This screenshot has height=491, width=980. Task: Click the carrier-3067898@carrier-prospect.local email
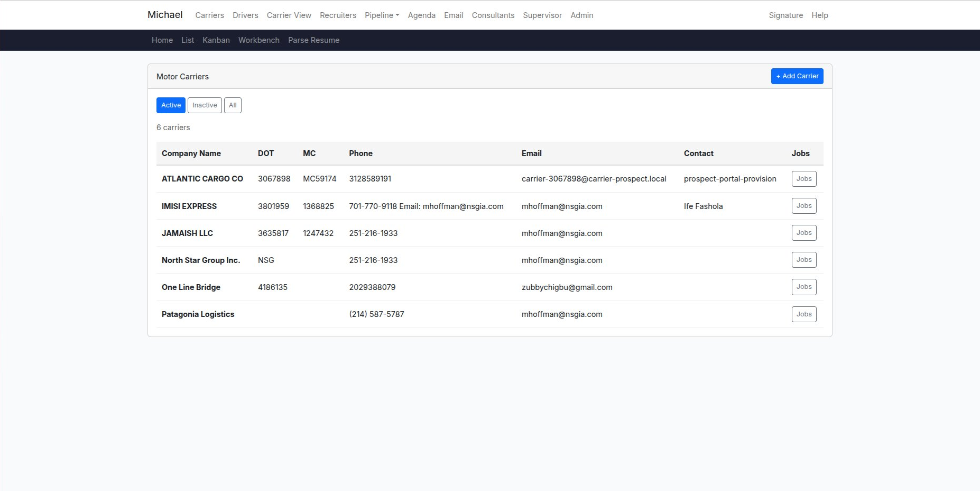pos(594,179)
